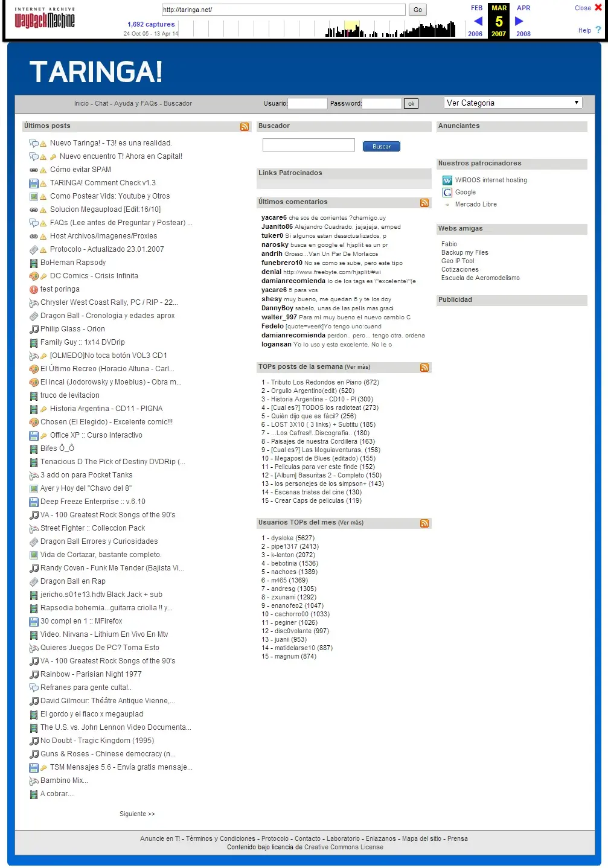Open the 1,692 captures link

coord(151,25)
